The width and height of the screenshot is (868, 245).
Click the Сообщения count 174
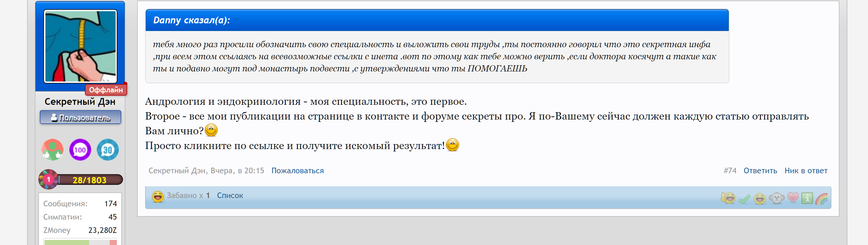click(110, 203)
